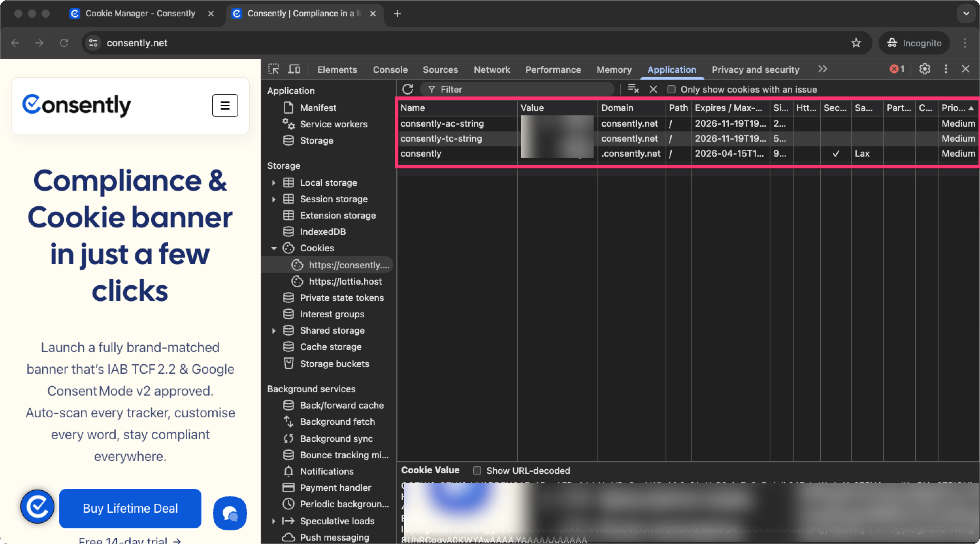Screen dimensions: 980x544
Task: Open DevTools settings gear
Action: pos(925,69)
